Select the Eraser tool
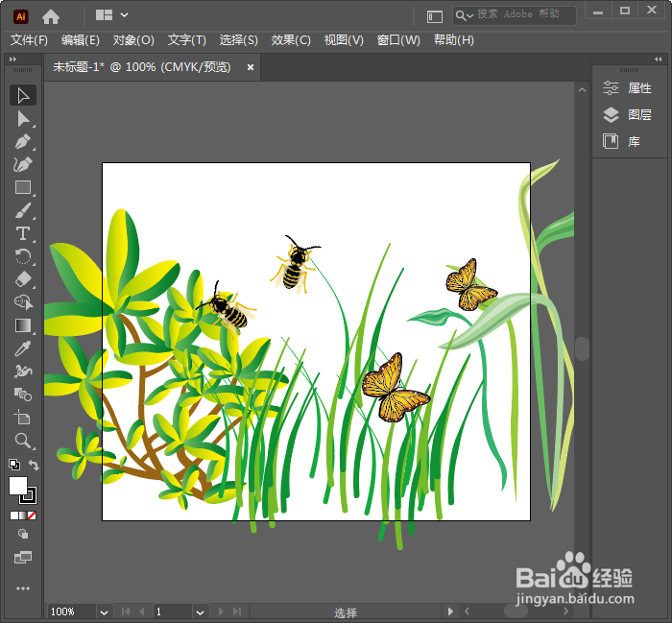 23,279
